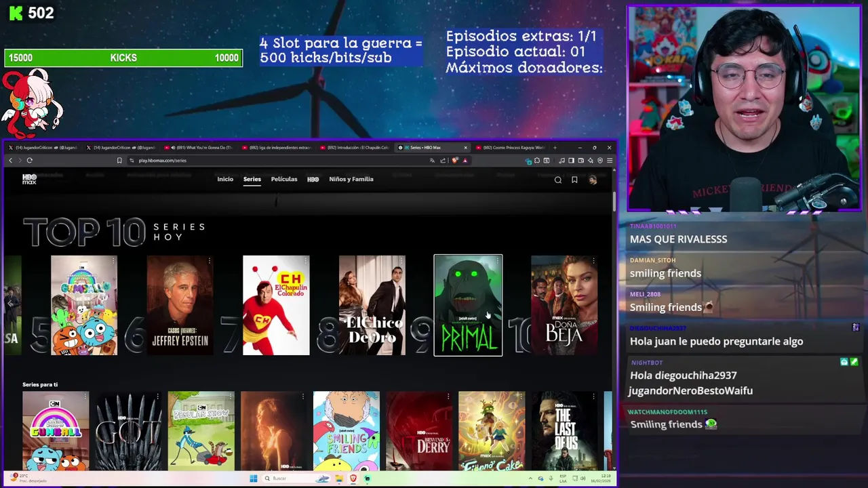Click the 'Series para ti' row heading
This screenshot has width=868, height=488.
pos(40,385)
